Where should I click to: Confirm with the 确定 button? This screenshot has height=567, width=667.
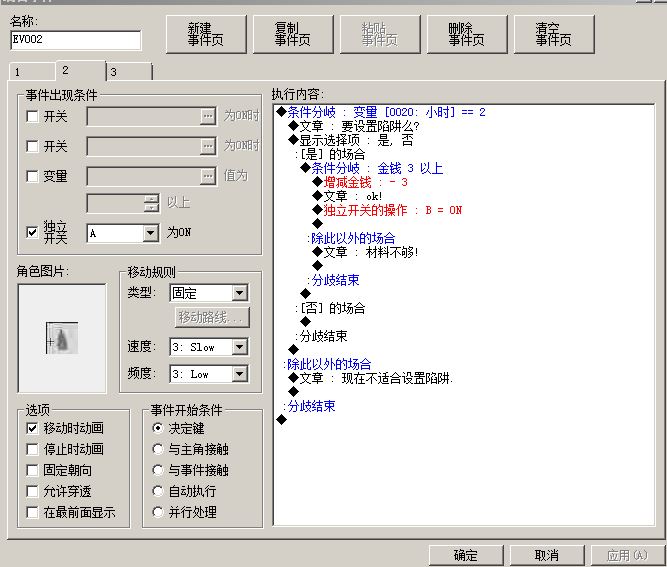[466, 555]
